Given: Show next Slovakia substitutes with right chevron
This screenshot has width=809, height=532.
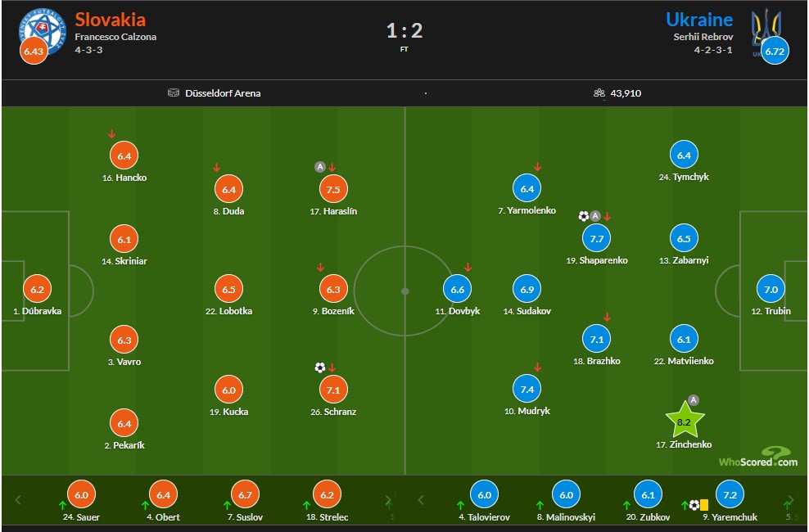Looking at the screenshot, I should pos(388,501).
